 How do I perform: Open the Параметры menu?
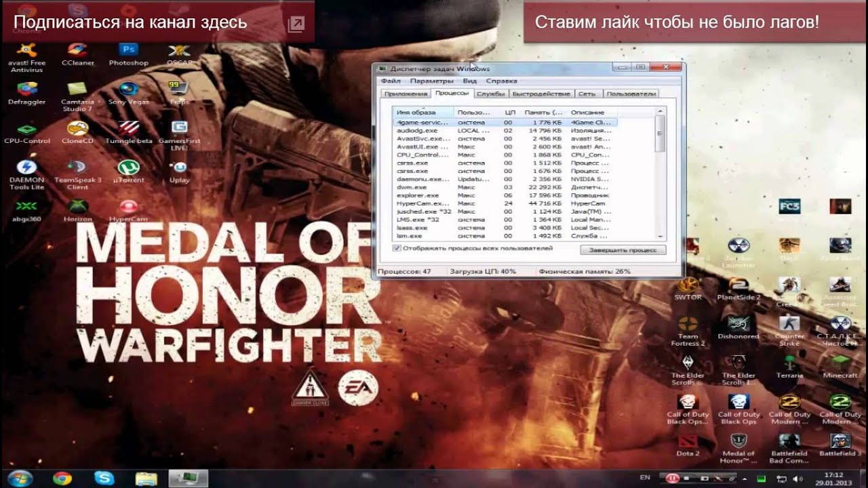pos(431,81)
